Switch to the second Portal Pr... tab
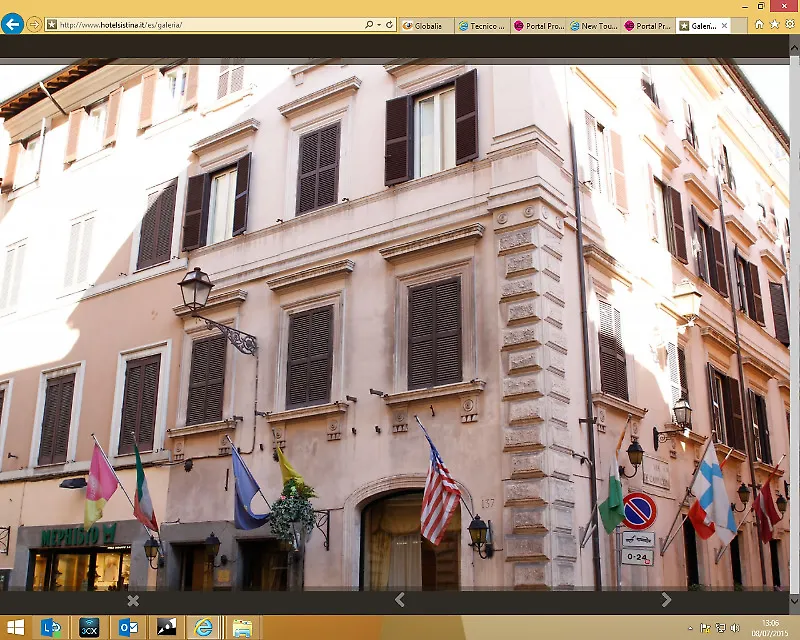Screen dimensions: 800x640 click(x=649, y=26)
